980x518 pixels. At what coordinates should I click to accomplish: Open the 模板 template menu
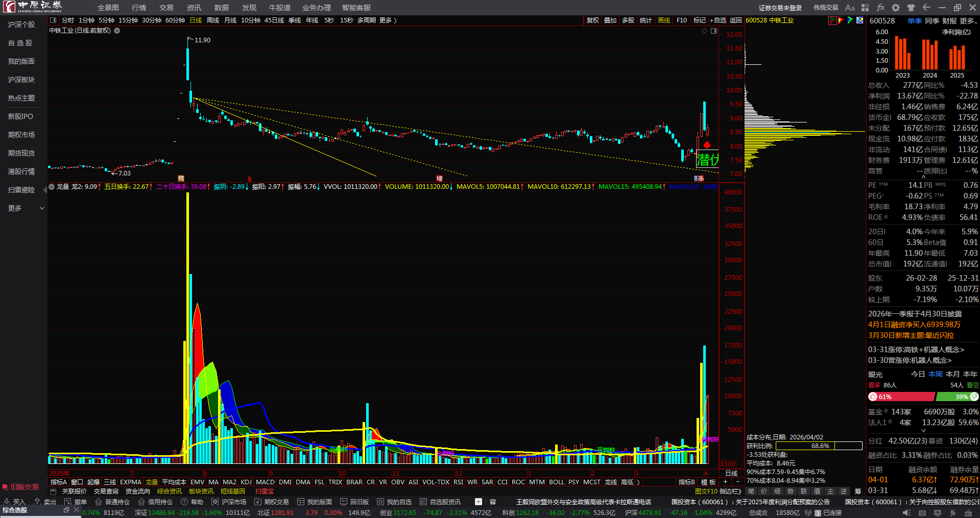coord(709,482)
